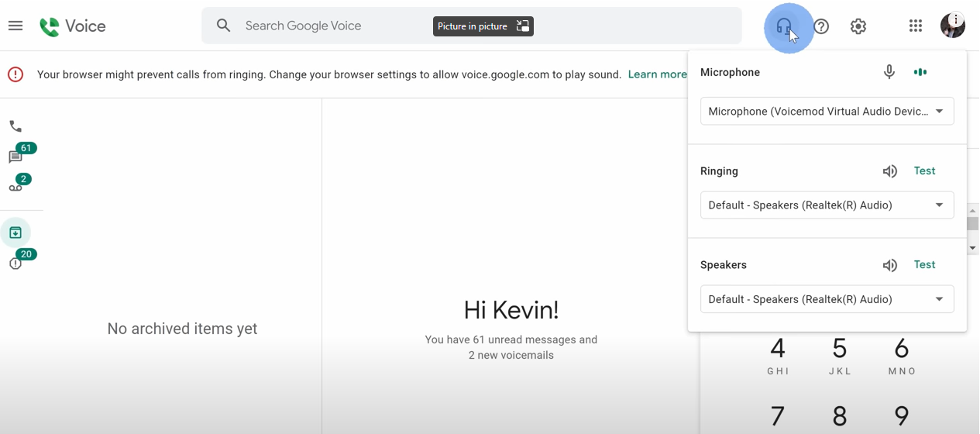Go to the Calls tab in sidebar
This screenshot has width=980, height=434.
point(15,126)
